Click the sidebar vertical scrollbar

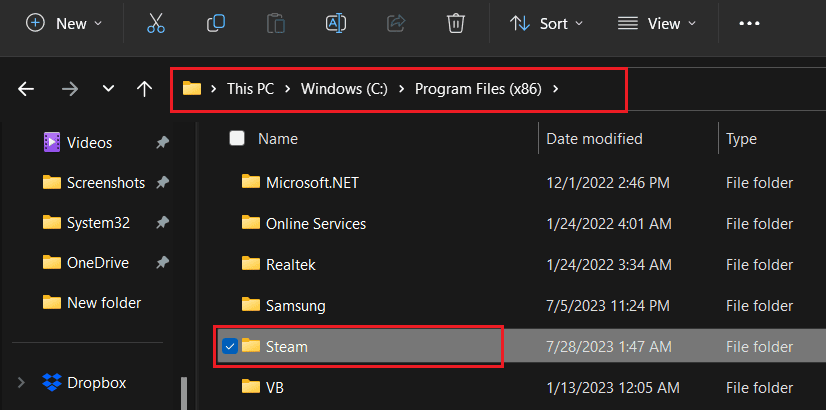coord(184,393)
